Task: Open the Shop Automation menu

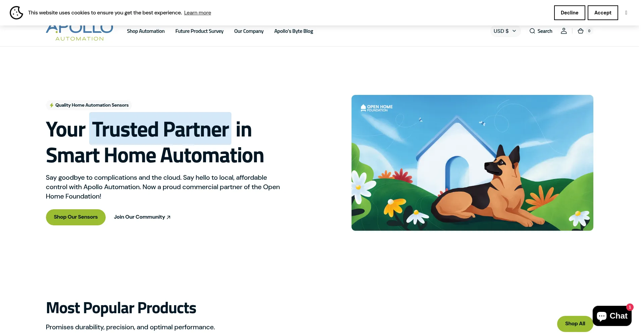Action: pos(146,31)
